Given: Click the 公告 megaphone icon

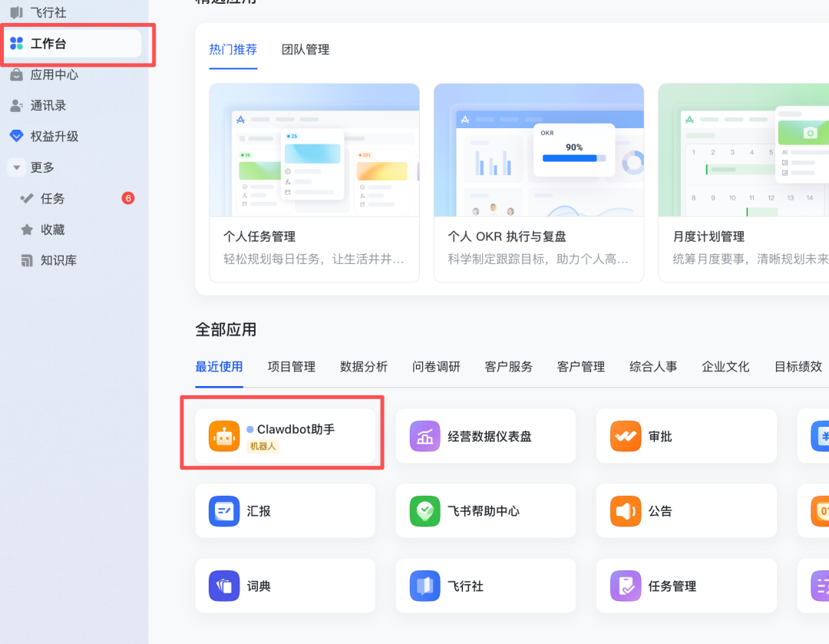Looking at the screenshot, I should pos(625,511).
